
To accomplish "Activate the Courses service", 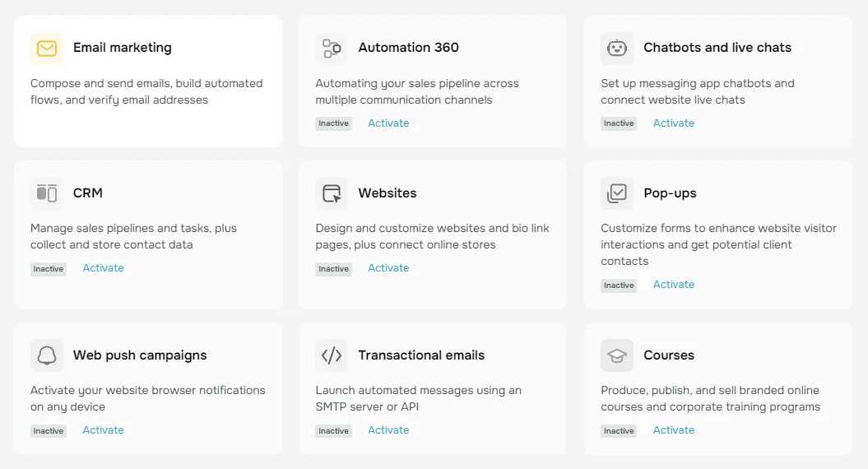I will [673, 430].
